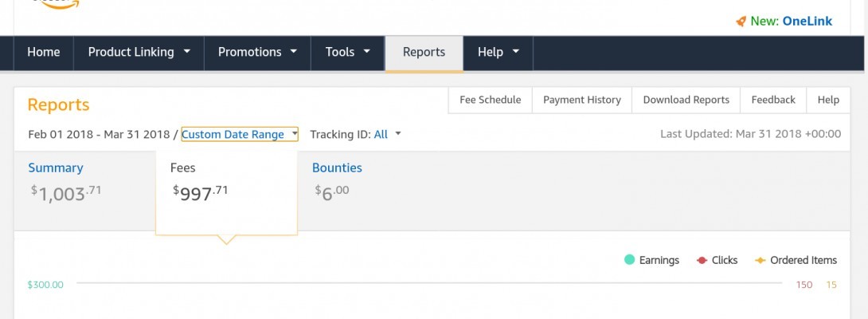The image size is (868, 319).
Task: Expand the Promotions menu
Action: [257, 52]
